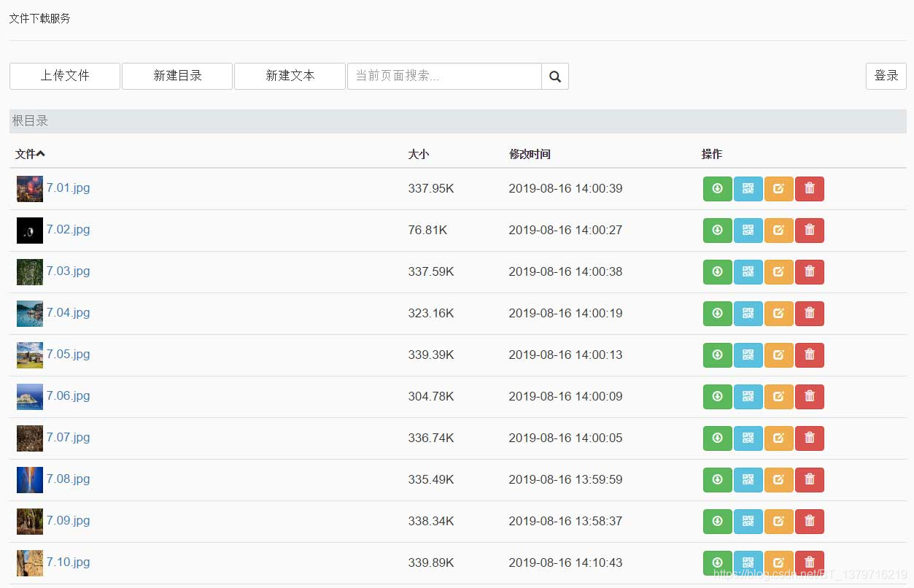Display the QR code for 7.05.jpg

pyautogui.click(x=748, y=355)
